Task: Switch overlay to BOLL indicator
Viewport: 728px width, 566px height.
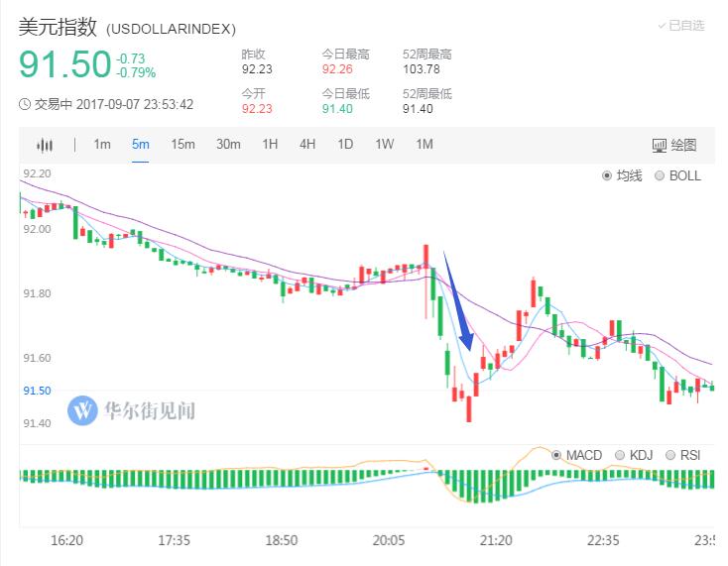Action: pyautogui.click(x=661, y=175)
